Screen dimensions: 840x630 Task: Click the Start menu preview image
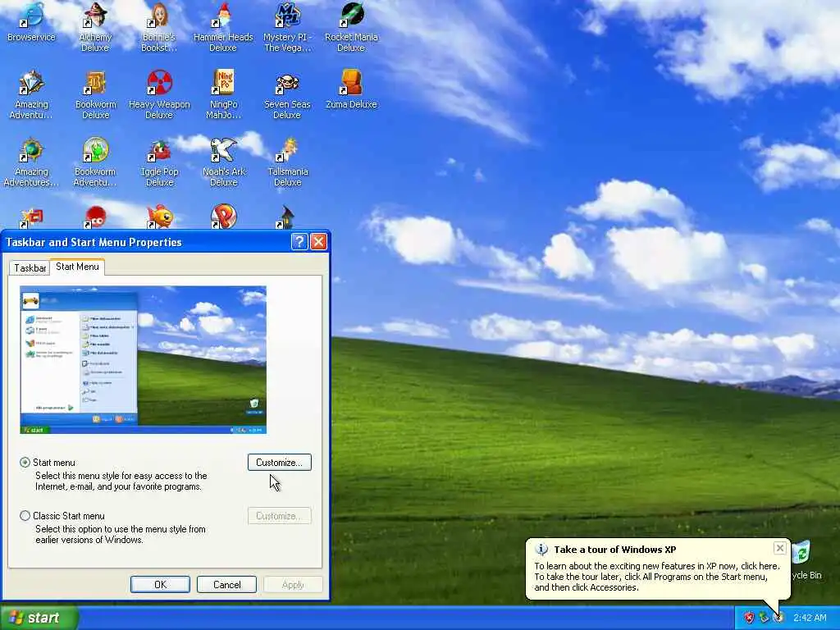(143, 360)
